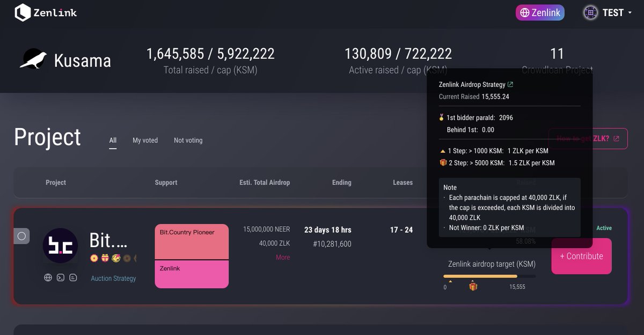Click the triangle icon for 1 Step in tooltip

coord(443,151)
